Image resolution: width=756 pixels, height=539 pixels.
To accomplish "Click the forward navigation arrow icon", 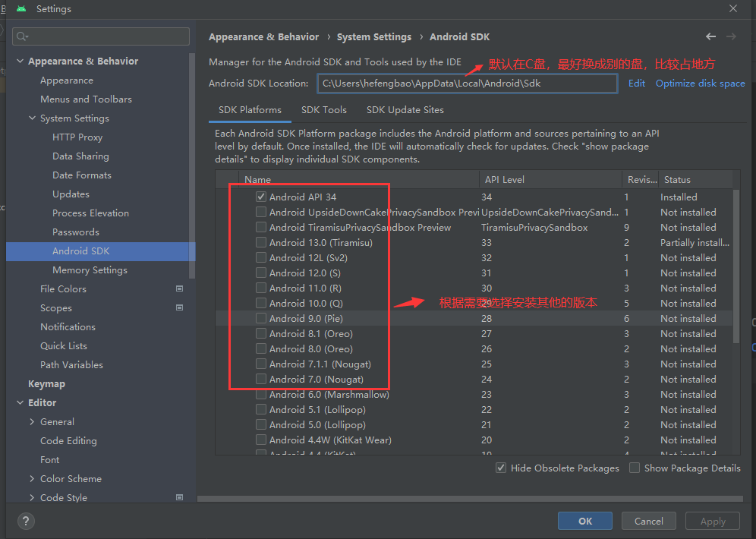I will pos(731,36).
